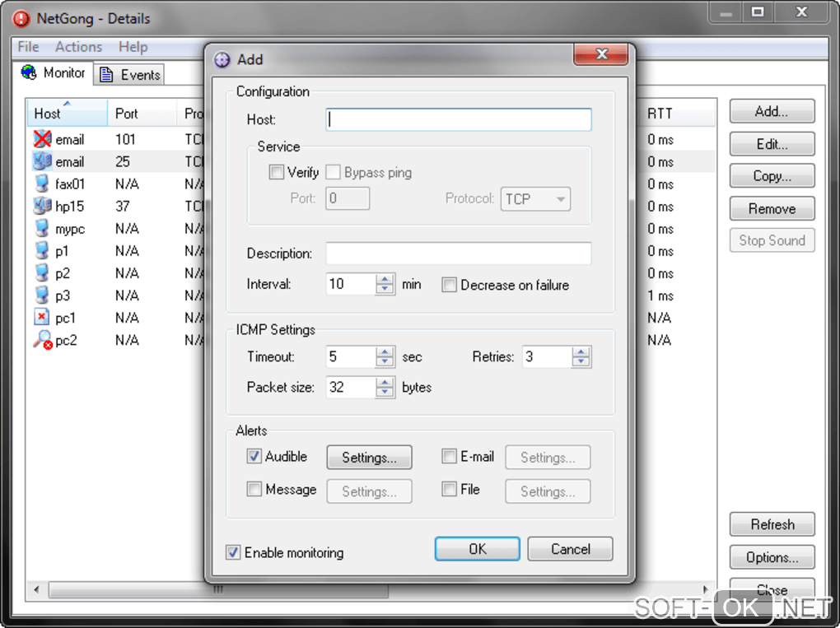Click the Events tab document icon

pyautogui.click(x=106, y=74)
